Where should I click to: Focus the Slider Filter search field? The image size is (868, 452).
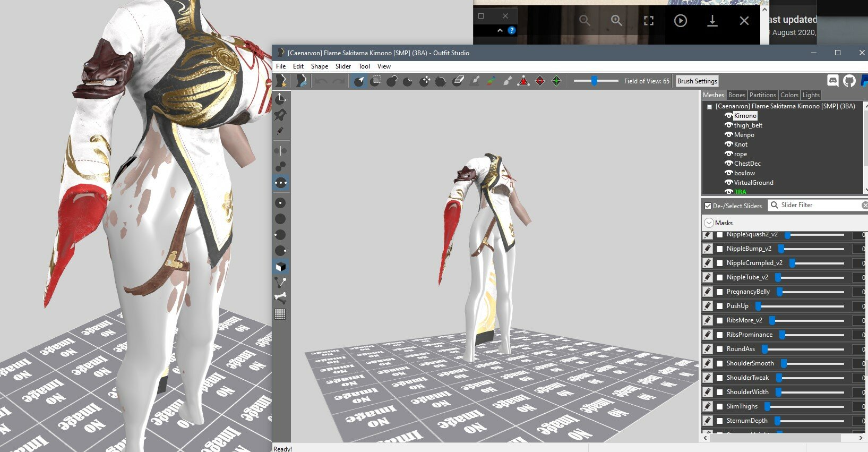pos(819,205)
